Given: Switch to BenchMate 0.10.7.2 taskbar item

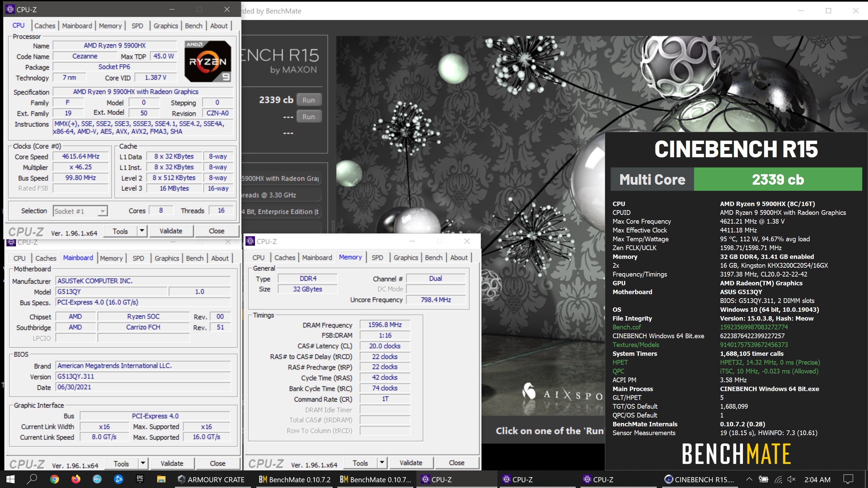Looking at the screenshot, I should click(294, 480).
